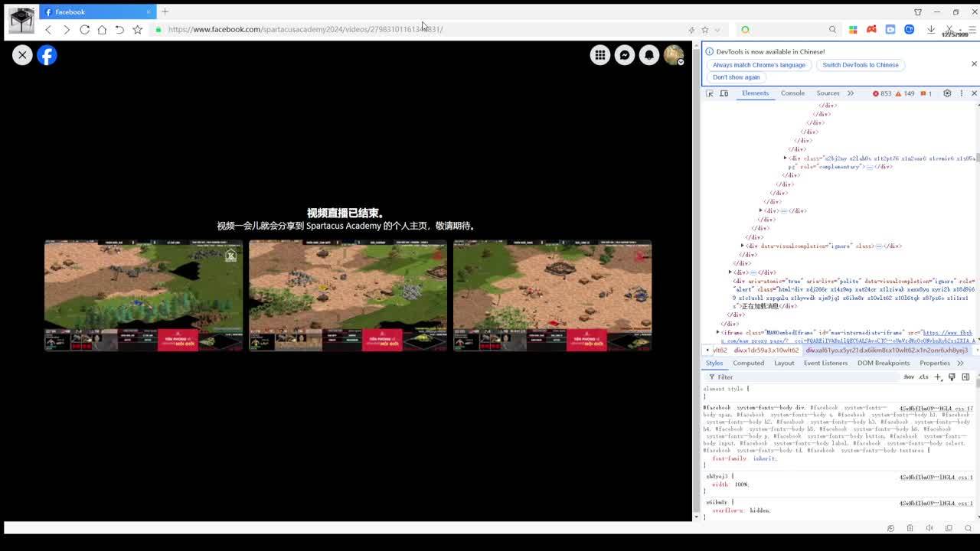Viewport: 980px width, 551px height.
Task: Open the account profile menu
Action: pyautogui.click(x=674, y=55)
